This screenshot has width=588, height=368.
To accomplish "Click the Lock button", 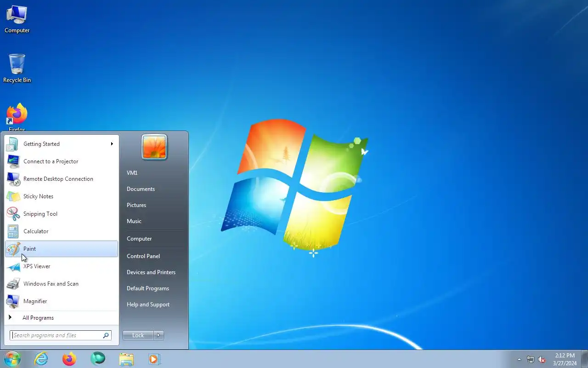I will point(138,335).
